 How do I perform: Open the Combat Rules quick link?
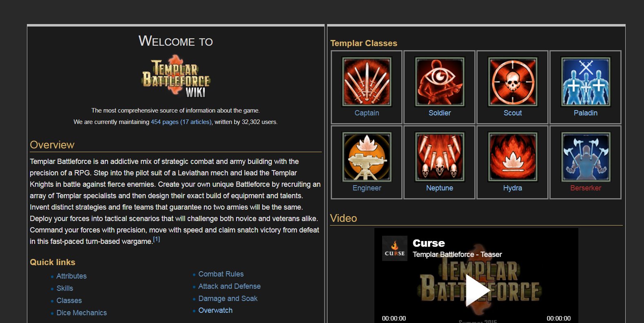click(x=221, y=274)
